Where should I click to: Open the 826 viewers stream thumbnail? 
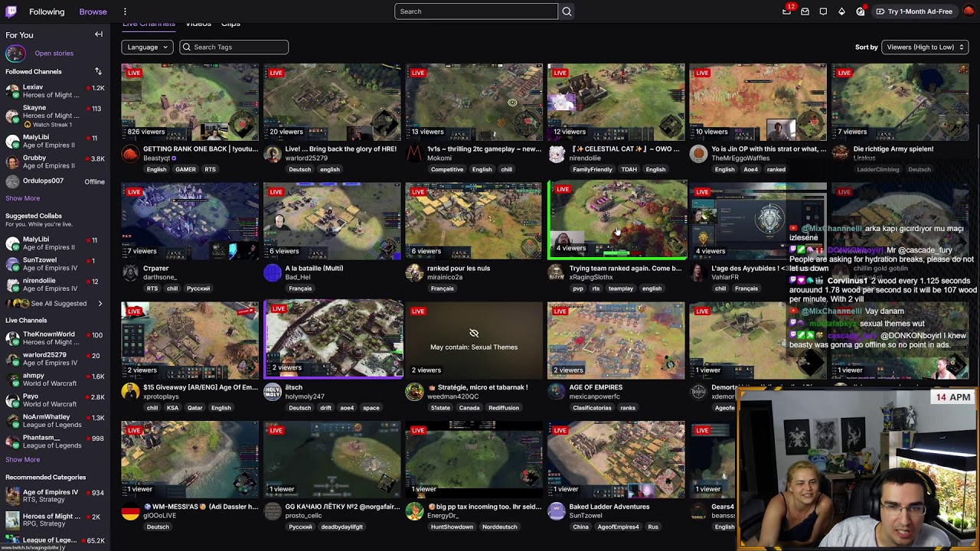(x=190, y=102)
